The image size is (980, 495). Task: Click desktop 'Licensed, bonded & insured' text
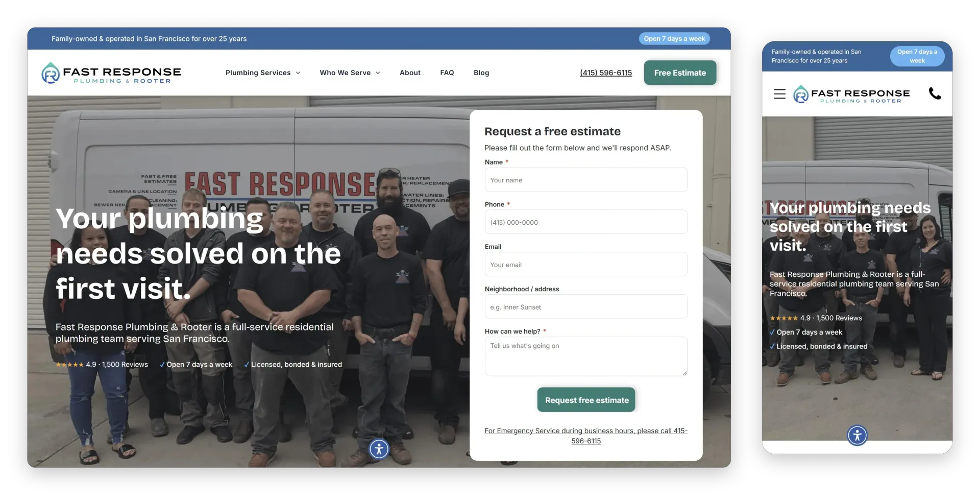293,364
